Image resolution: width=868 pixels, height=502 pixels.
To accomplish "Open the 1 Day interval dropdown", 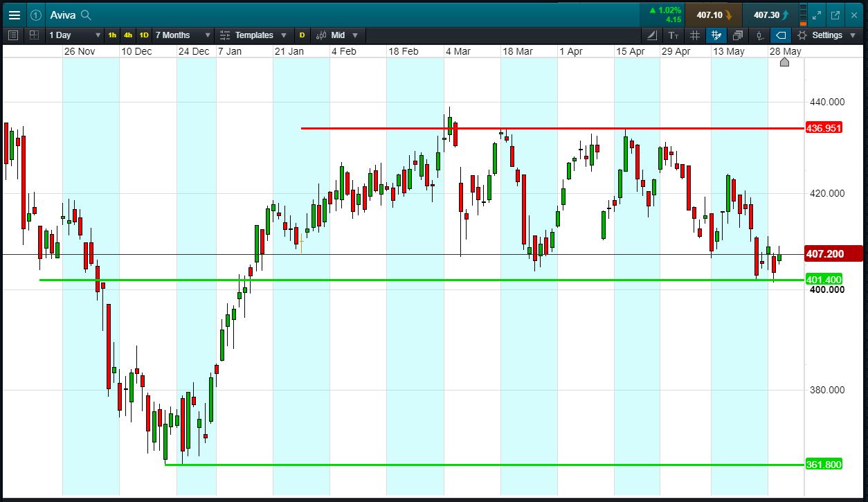I will [x=75, y=35].
